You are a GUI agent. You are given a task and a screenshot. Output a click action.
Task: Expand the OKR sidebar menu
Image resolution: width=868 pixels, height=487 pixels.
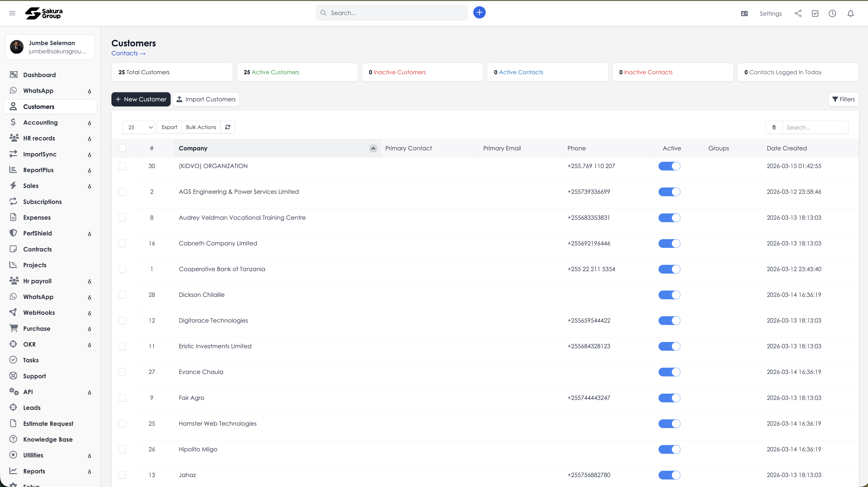point(50,344)
